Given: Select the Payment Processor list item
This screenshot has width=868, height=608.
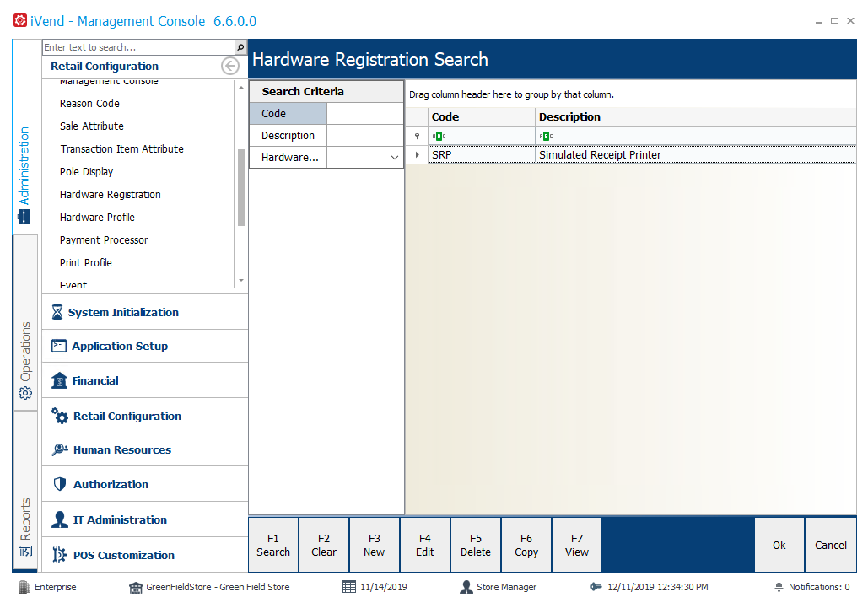Looking at the screenshot, I should point(104,240).
